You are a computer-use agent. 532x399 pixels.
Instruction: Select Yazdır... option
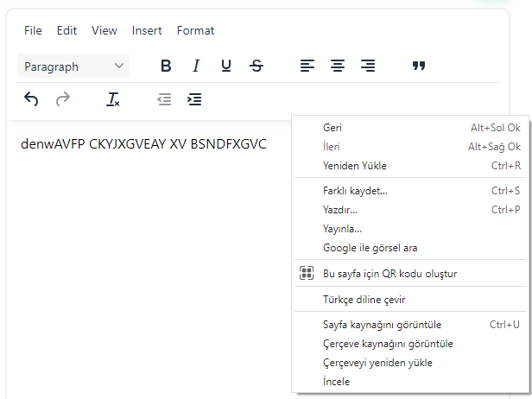click(x=410, y=210)
